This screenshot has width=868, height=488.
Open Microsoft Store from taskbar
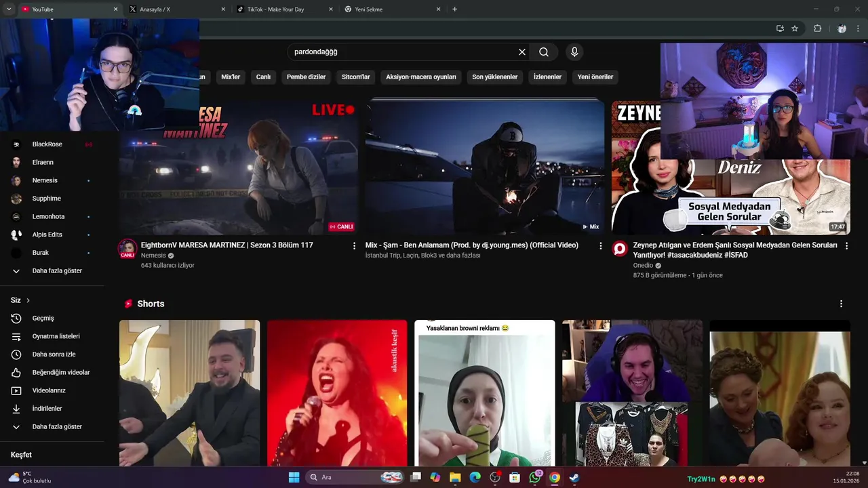[515, 477]
